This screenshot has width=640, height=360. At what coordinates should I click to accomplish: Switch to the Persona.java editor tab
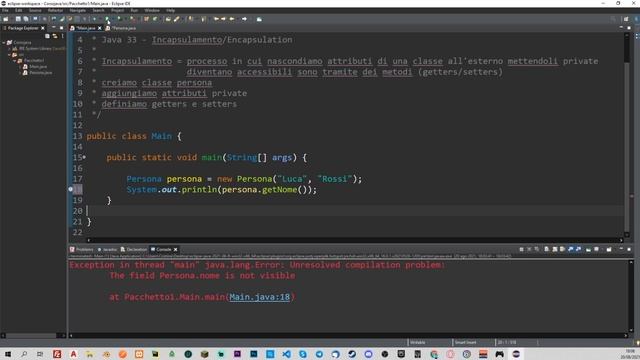(x=120, y=28)
